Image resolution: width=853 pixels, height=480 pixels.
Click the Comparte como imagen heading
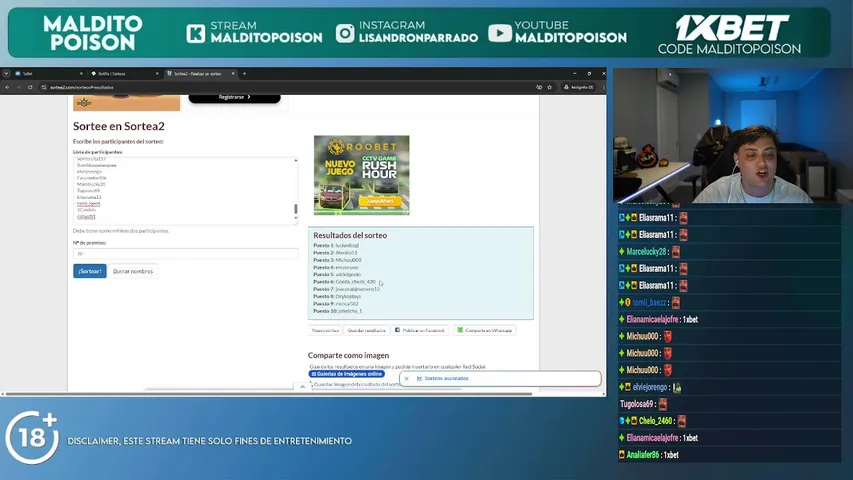(x=348, y=355)
